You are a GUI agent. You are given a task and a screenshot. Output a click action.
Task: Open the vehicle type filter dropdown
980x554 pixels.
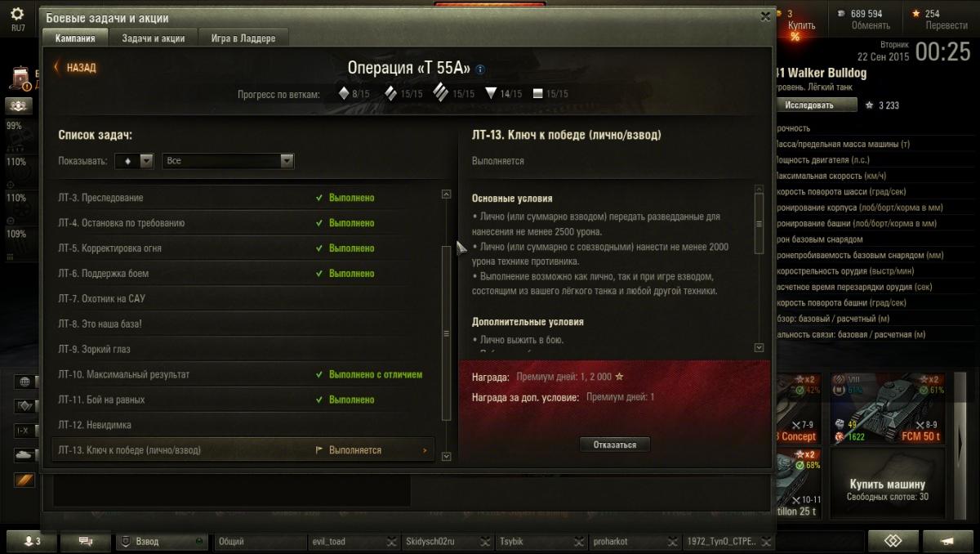tap(134, 161)
